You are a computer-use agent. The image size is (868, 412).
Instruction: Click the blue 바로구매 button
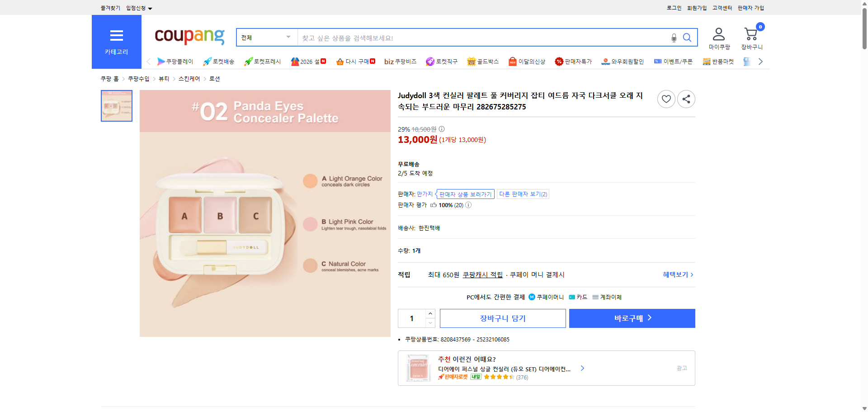tap(631, 318)
